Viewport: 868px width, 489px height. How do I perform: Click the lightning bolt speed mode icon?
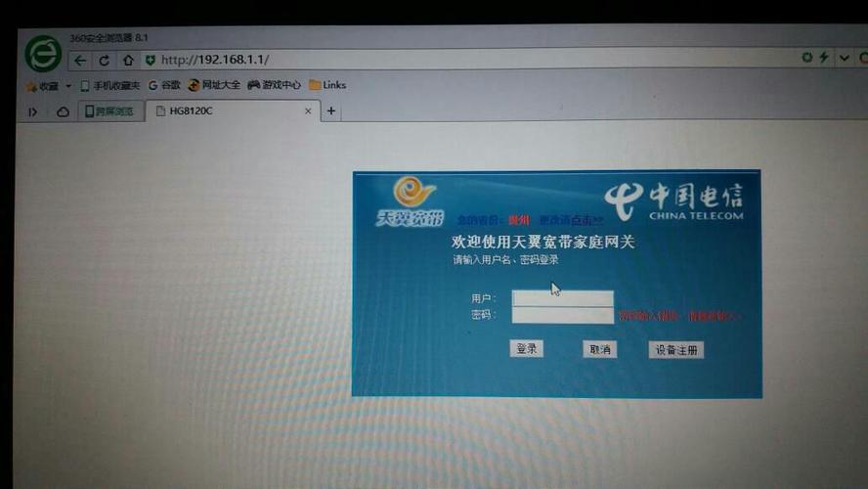pyautogui.click(x=824, y=57)
